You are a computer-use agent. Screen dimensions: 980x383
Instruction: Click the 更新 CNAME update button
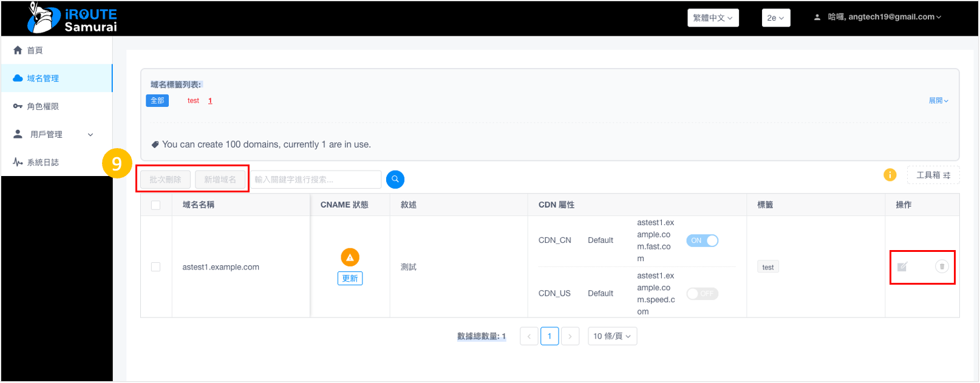tap(350, 279)
